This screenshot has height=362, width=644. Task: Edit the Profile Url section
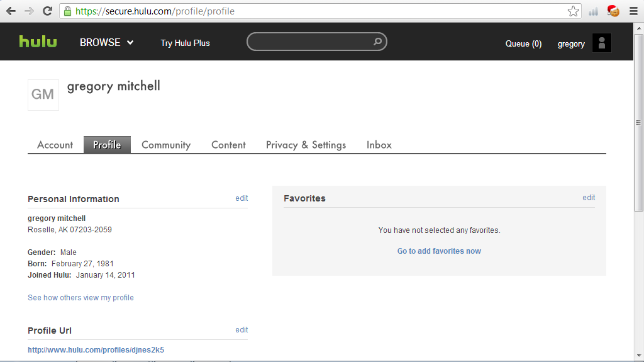pos(241,330)
